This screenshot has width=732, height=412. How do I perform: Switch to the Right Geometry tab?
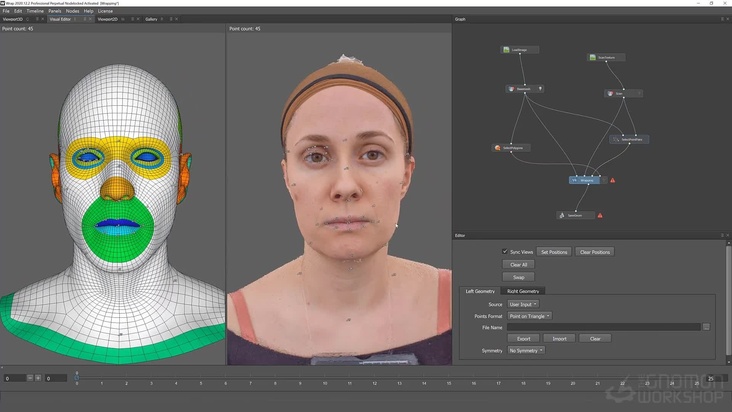click(523, 291)
